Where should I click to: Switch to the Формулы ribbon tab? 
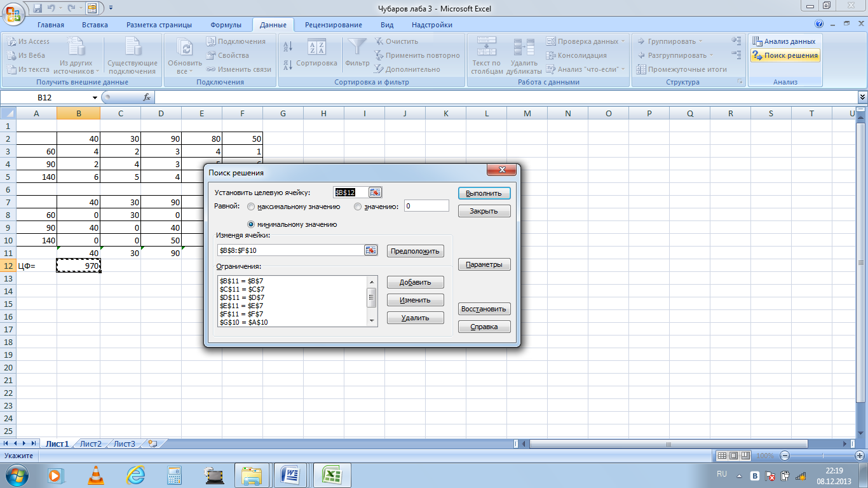coord(226,25)
